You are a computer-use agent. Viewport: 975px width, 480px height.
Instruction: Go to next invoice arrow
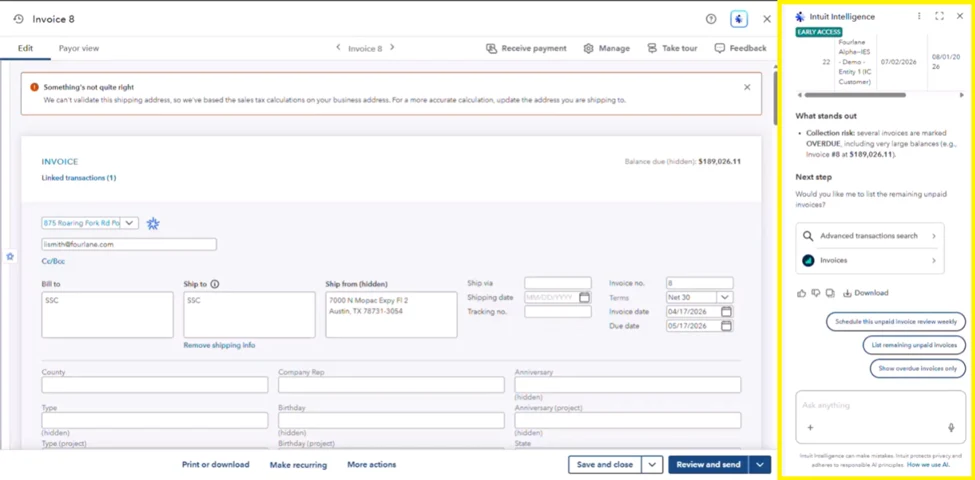(x=392, y=47)
